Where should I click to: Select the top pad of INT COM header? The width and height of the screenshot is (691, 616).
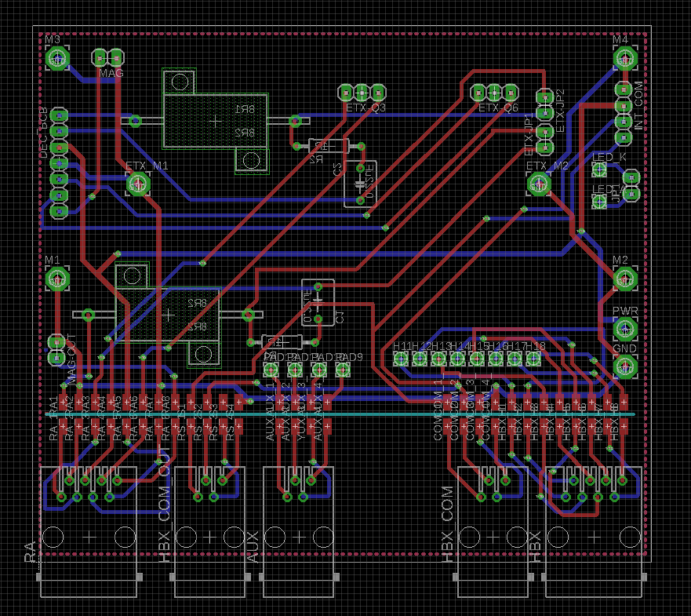pyautogui.click(x=623, y=89)
